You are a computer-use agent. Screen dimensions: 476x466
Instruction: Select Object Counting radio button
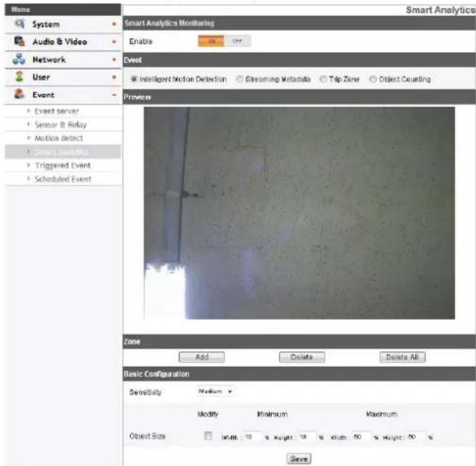click(x=373, y=79)
